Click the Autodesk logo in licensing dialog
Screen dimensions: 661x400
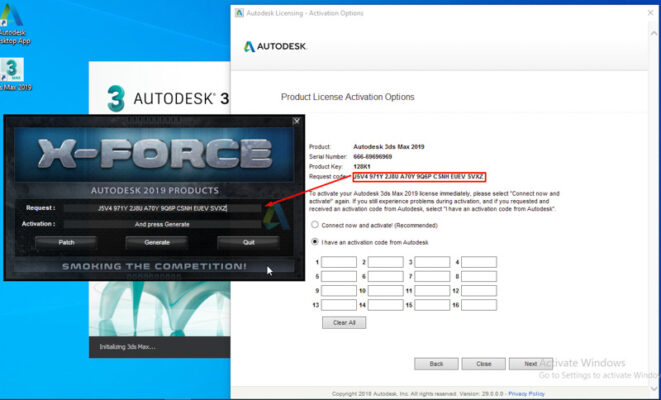tap(275, 46)
